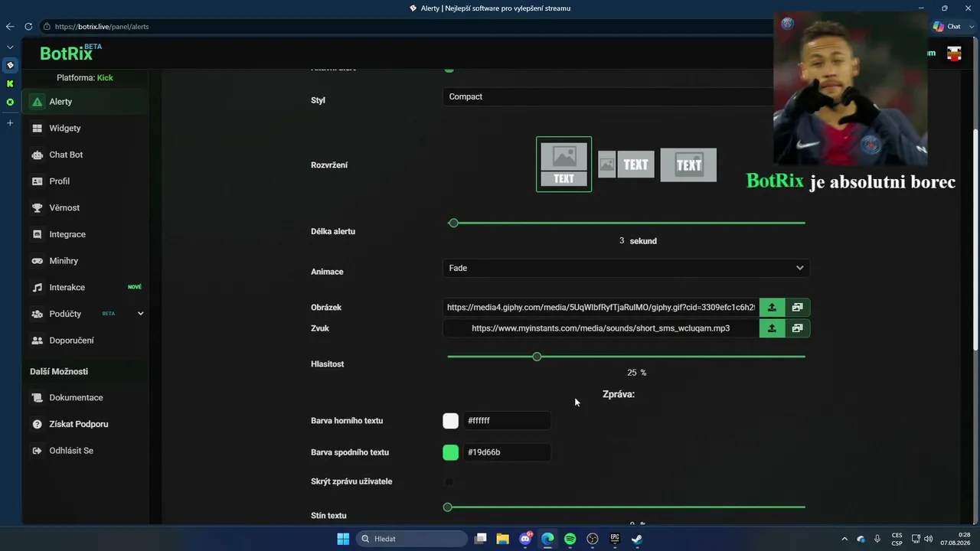Click the Hledat taskbar search box
This screenshot has width=980, height=551.
[x=412, y=539]
